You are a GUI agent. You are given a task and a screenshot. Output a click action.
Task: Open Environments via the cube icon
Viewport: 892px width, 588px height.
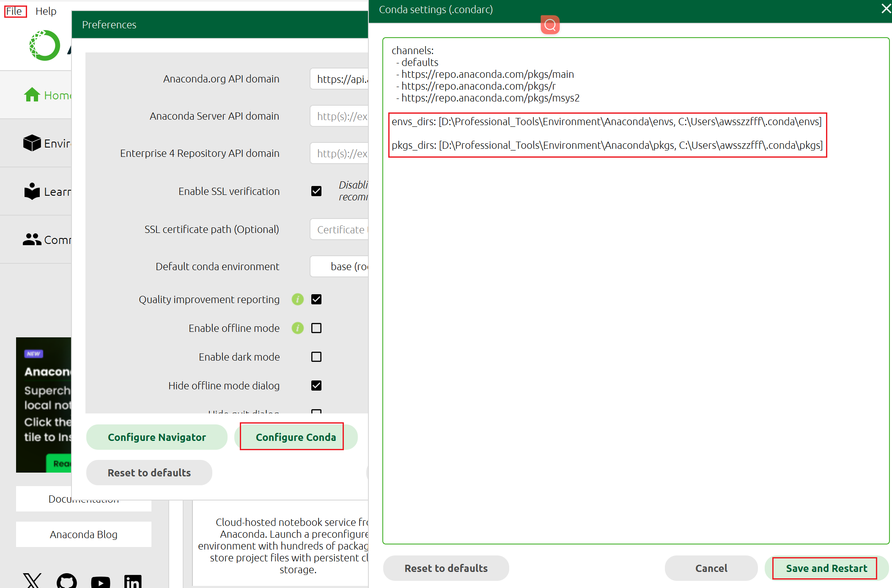click(x=32, y=143)
